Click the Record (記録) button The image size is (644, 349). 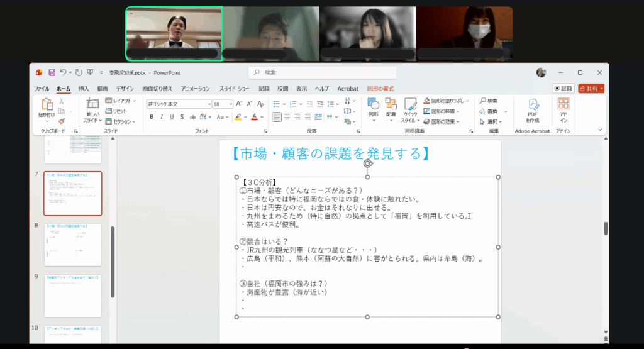click(x=563, y=89)
